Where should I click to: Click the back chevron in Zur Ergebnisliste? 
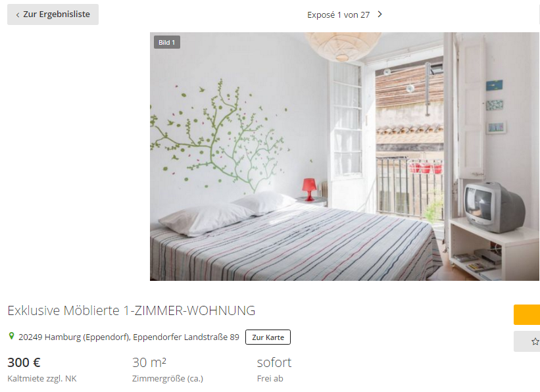(18, 15)
